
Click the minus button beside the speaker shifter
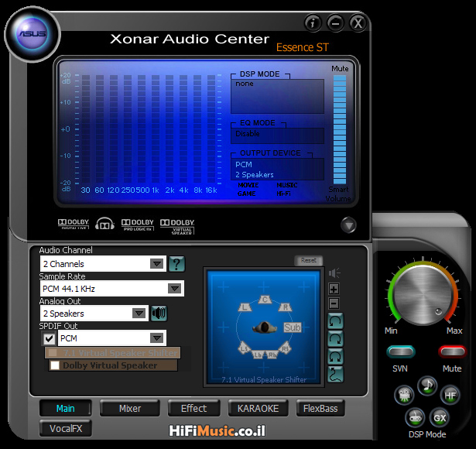334,303
